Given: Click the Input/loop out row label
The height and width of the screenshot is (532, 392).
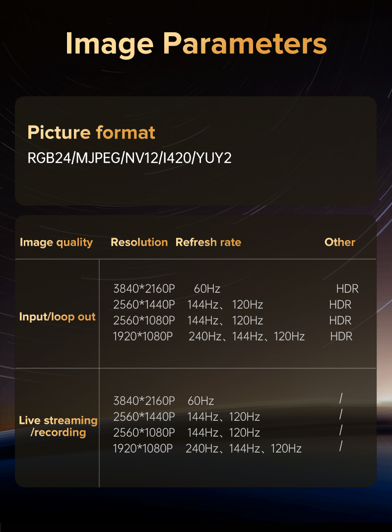Looking at the screenshot, I should click(57, 317).
